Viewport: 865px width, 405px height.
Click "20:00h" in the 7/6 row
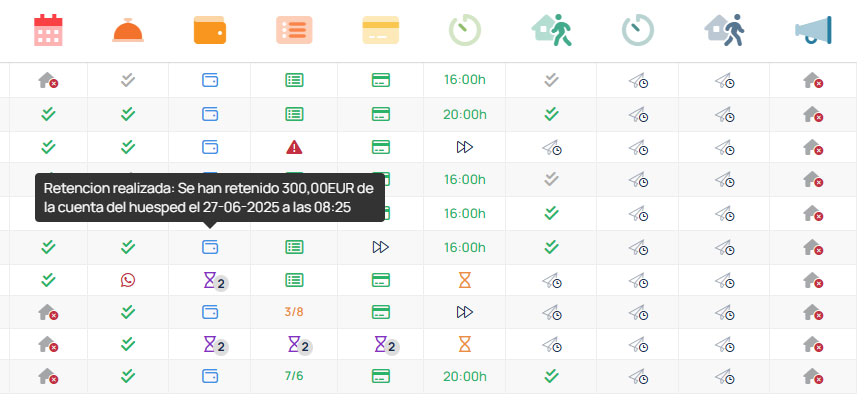tap(464, 377)
